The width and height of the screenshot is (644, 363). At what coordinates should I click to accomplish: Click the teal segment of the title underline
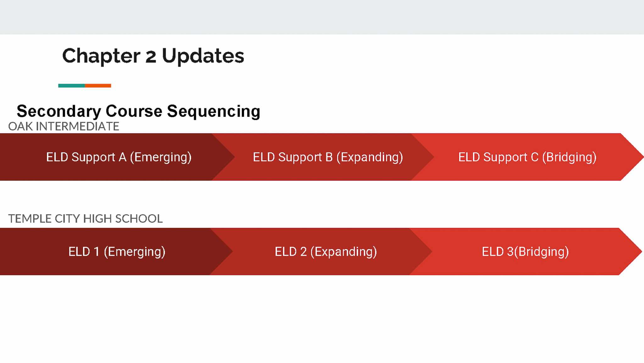click(71, 86)
